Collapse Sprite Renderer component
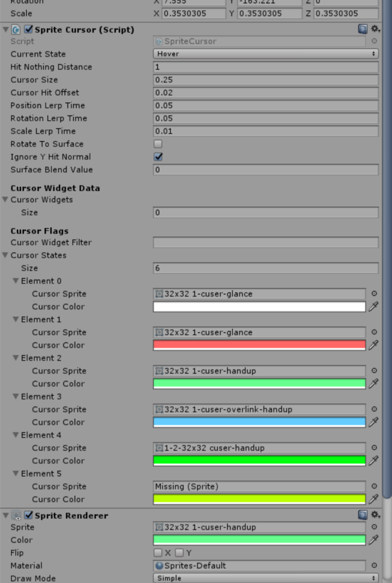The height and width of the screenshot is (583, 392). [6, 515]
